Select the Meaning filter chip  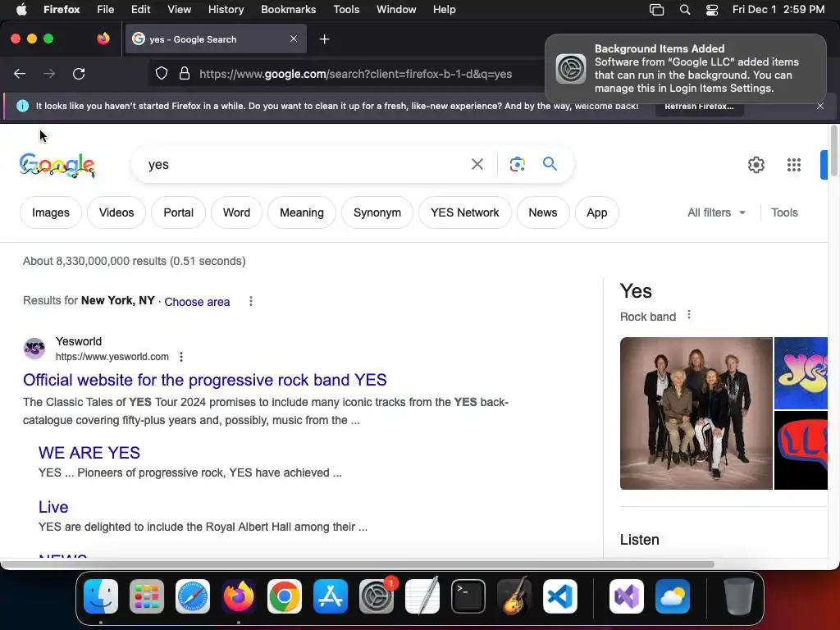click(x=302, y=212)
